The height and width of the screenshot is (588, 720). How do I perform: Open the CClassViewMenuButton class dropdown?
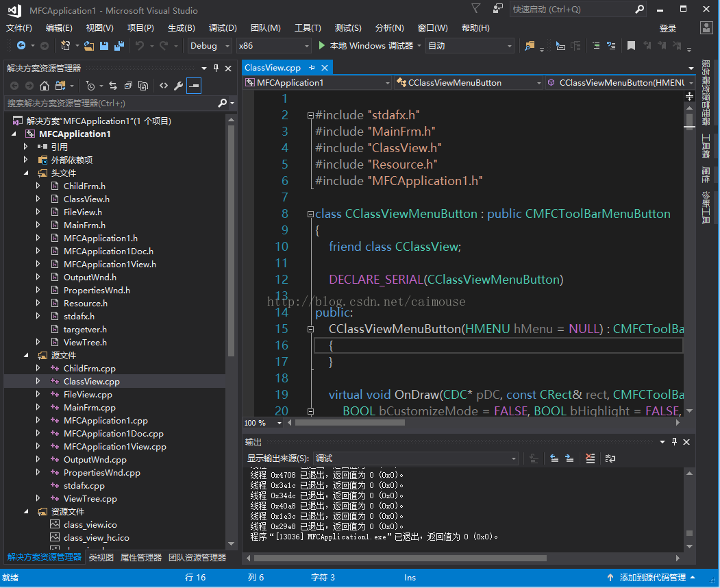pyautogui.click(x=469, y=83)
